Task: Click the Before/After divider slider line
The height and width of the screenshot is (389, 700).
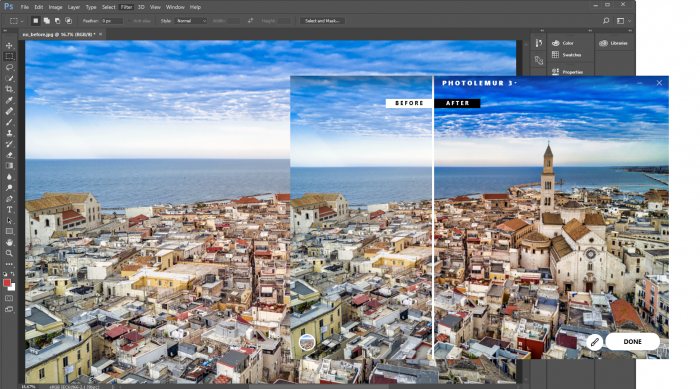Action: pos(433,217)
